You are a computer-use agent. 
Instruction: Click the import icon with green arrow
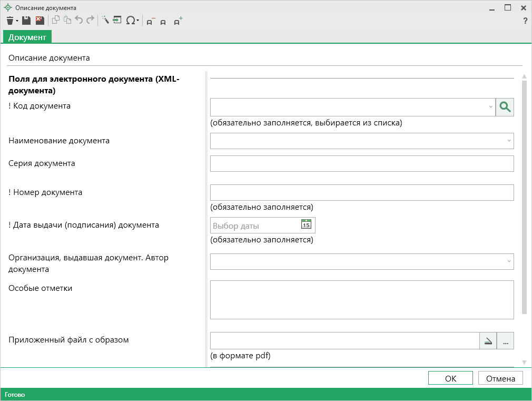(x=117, y=21)
